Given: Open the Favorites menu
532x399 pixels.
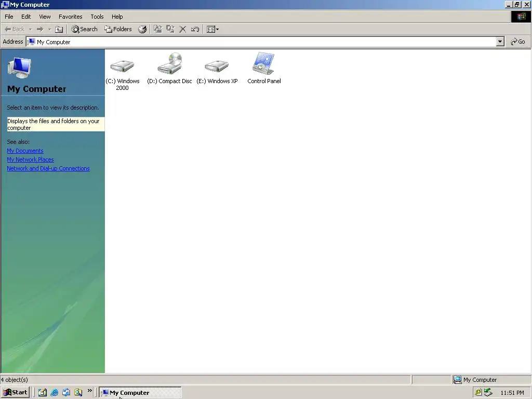Looking at the screenshot, I should (x=70, y=17).
